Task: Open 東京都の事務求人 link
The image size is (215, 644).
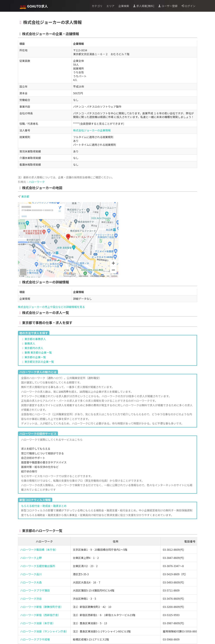Action: point(35,339)
